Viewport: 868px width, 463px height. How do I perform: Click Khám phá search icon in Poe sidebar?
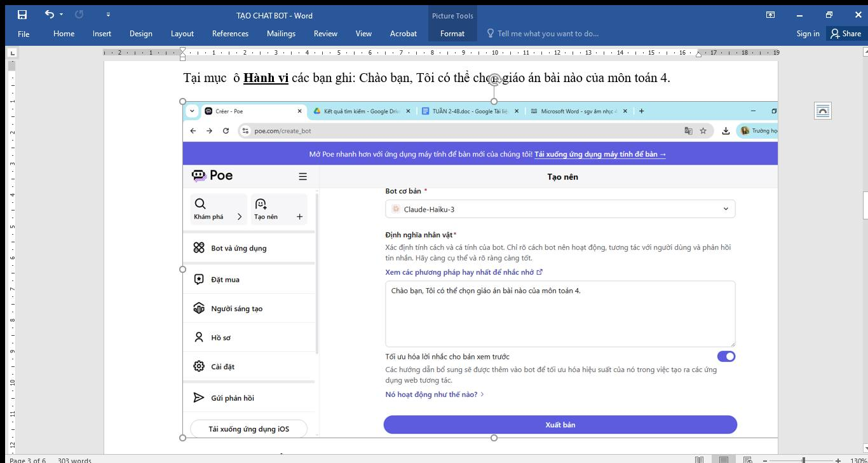[200, 204]
